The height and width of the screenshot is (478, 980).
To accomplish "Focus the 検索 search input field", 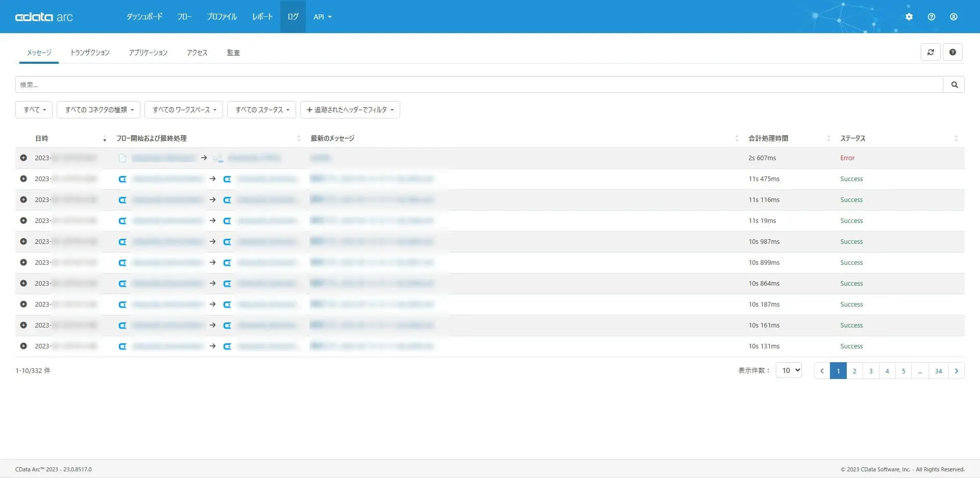I will [479, 85].
